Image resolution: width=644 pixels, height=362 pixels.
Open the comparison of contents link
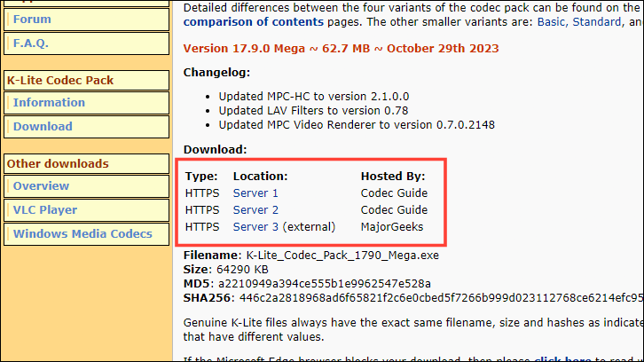[x=254, y=22]
